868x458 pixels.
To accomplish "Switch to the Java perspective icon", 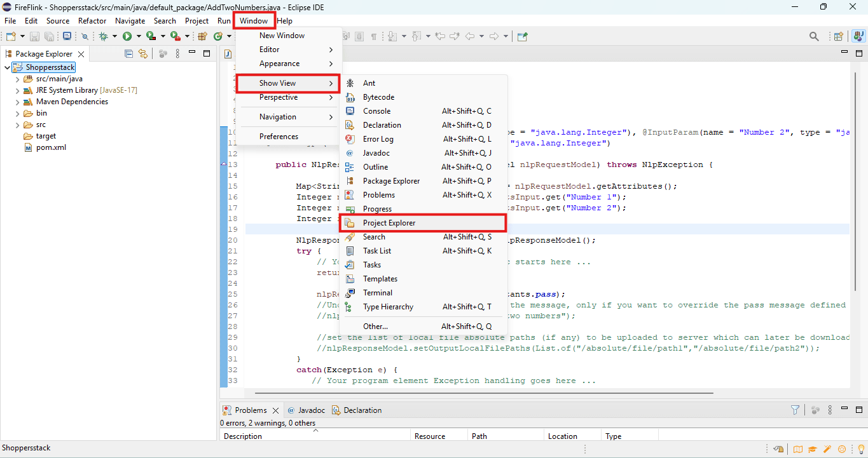I will pyautogui.click(x=858, y=37).
